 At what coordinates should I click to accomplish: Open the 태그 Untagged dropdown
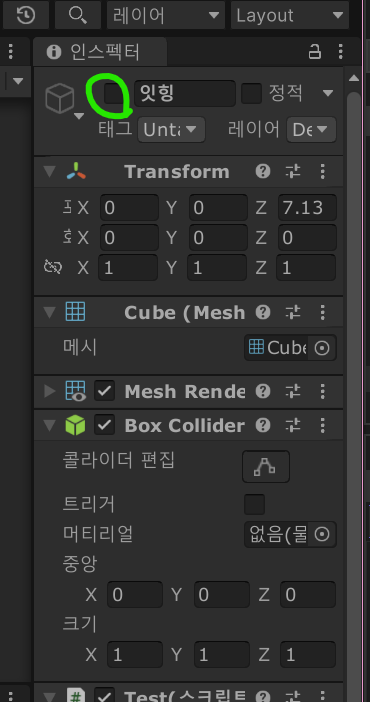pos(171,130)
